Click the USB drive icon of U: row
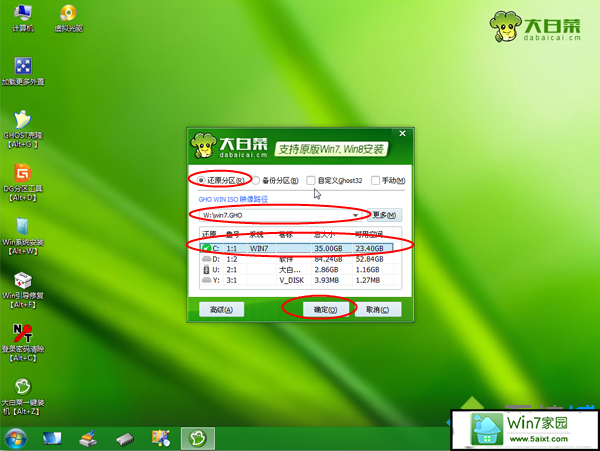This screenshot has height=451, width=600. point(207,270)
